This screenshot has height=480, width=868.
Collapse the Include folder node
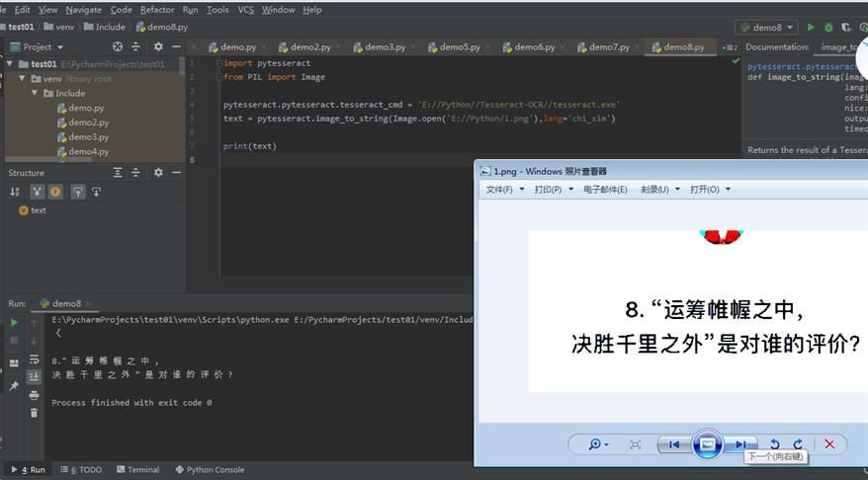[35, 93]
